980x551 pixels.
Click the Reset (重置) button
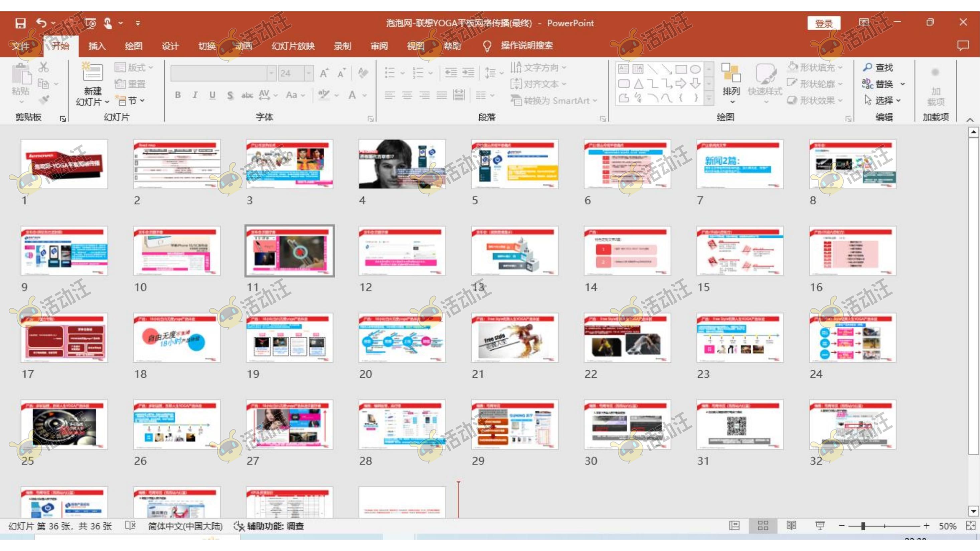click(130, 84)
